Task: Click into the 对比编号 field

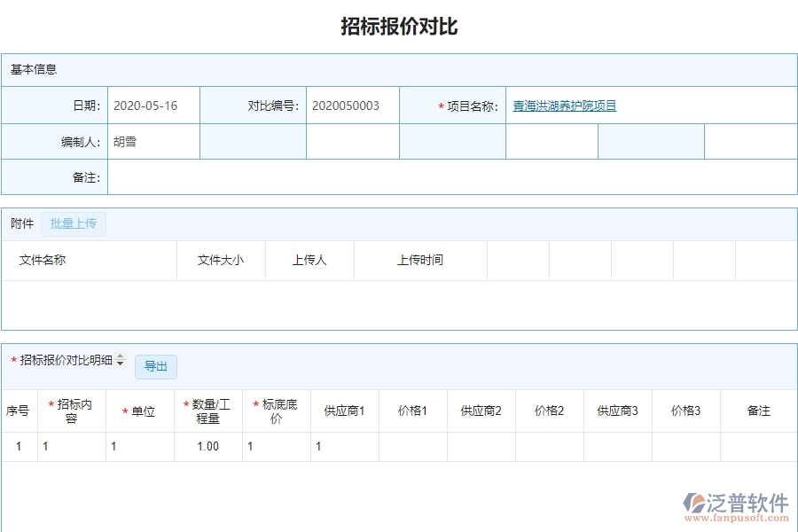Action: pyautogui.click(x=352, y=105)
